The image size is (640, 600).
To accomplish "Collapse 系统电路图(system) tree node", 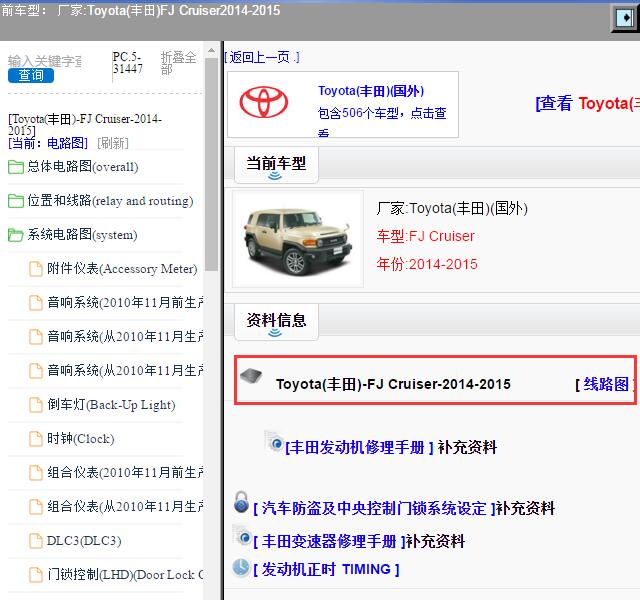I will click(x=82, y=235).
